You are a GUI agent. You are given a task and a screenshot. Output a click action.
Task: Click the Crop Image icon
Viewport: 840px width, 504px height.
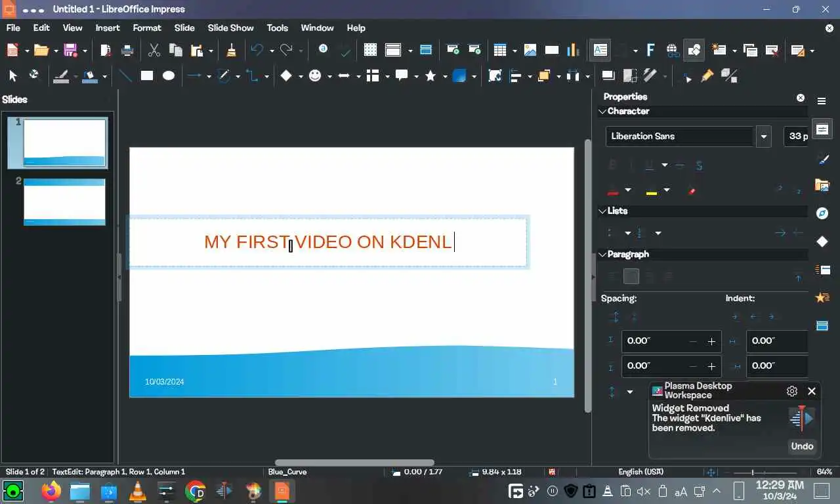(630, 76)
